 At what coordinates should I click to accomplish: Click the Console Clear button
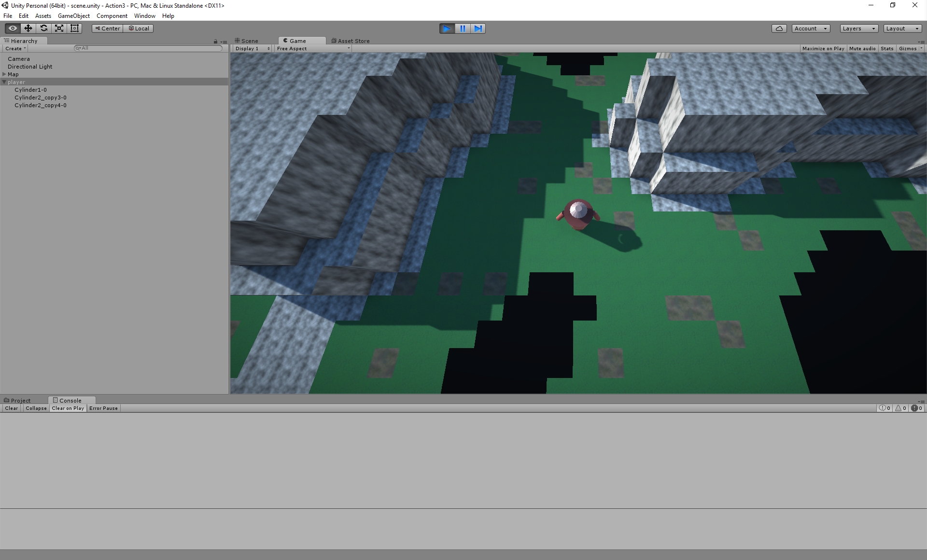coord(11,408)
